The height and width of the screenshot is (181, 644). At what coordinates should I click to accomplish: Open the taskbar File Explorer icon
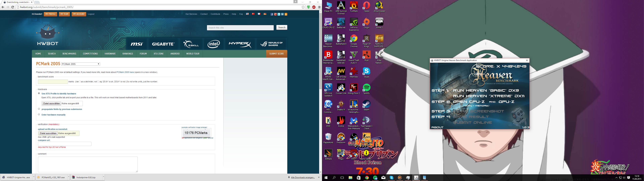click(x=351, y=178)
